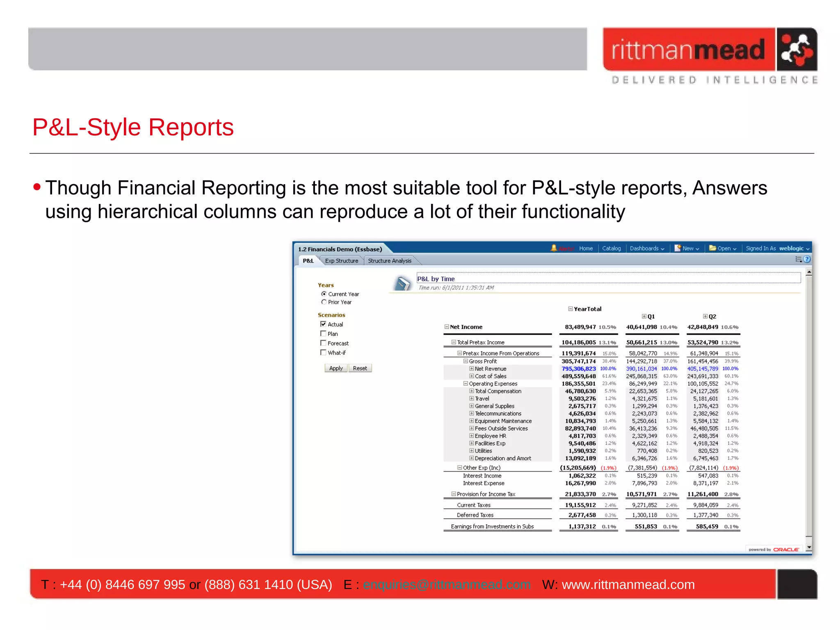Viewport: 840px width, 630px height.
Task: Click the scrollbar down arrow
Action: [x=809, y=547]
